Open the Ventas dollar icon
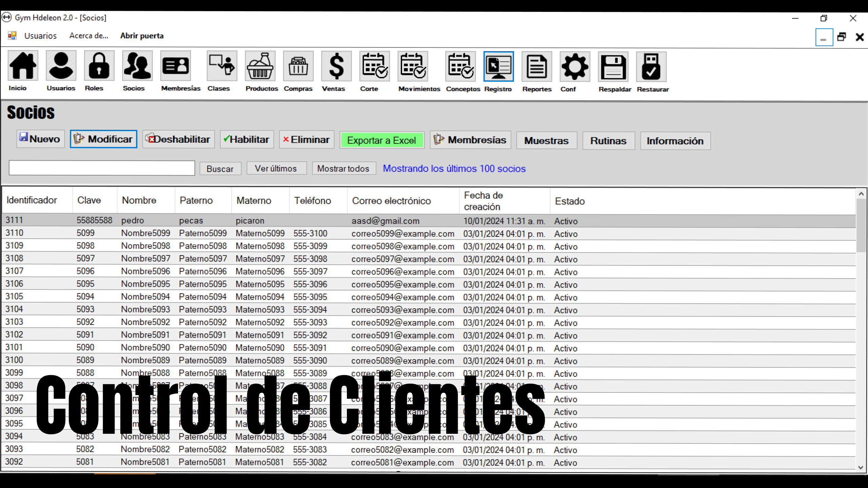868x488 pixels. click(x=336, y=66)
